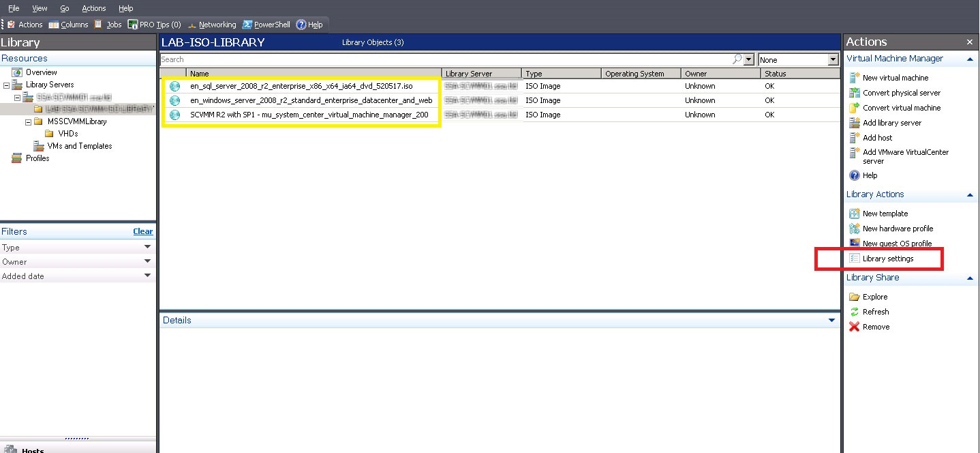Click New template action

(885, 214)
